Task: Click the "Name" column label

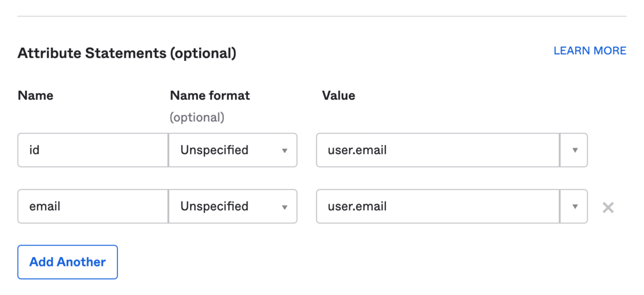Action: (35, 95)
